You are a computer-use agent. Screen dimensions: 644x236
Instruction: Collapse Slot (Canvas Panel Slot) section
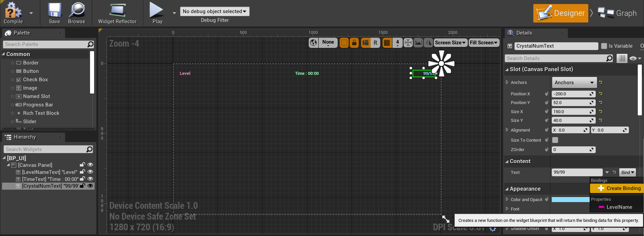click(507, 69)
